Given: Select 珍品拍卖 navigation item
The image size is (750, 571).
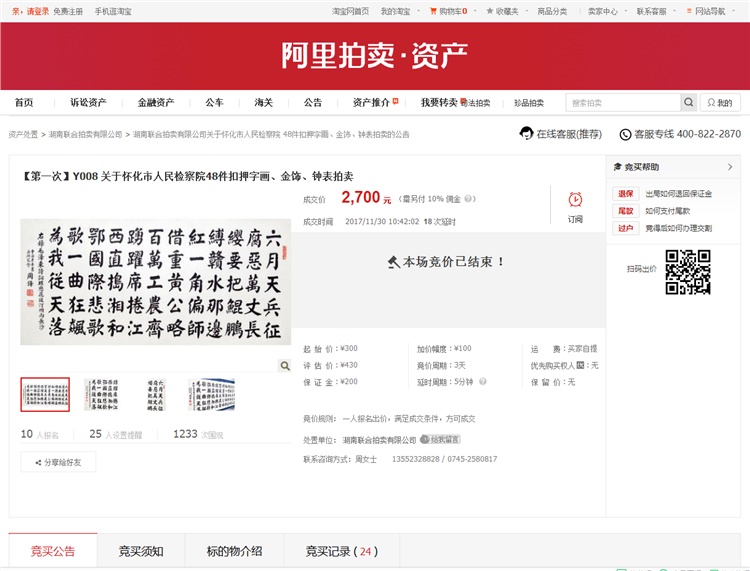Looking at the screenshot, I should pyautogui.click(x=529, y=103).
